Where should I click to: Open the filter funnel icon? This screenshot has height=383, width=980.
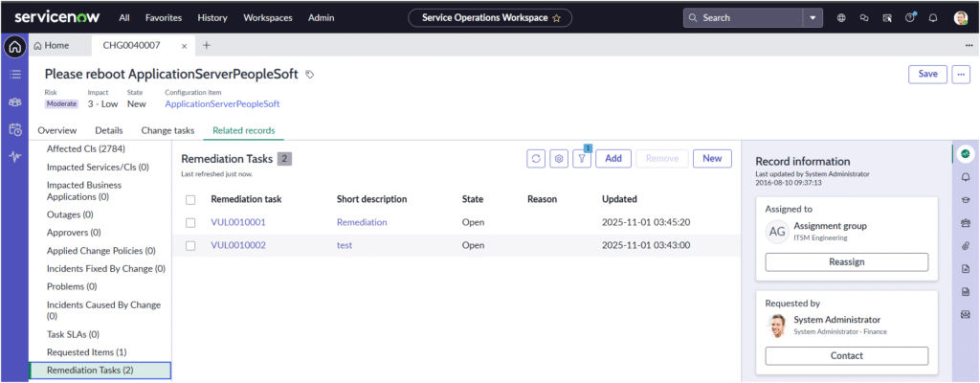pyautogui.click(x=582, y=159)
